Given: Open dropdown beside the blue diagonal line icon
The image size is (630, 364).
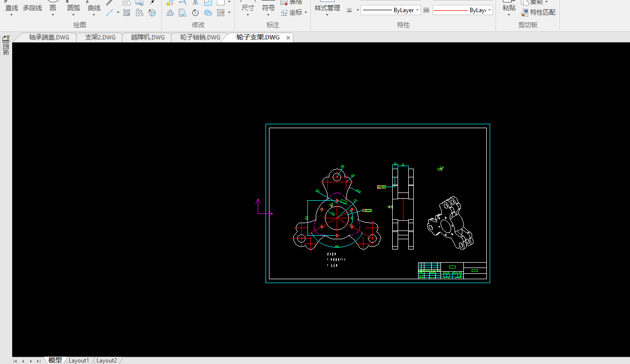Looking at the screenshot, I should pos(118,13).
